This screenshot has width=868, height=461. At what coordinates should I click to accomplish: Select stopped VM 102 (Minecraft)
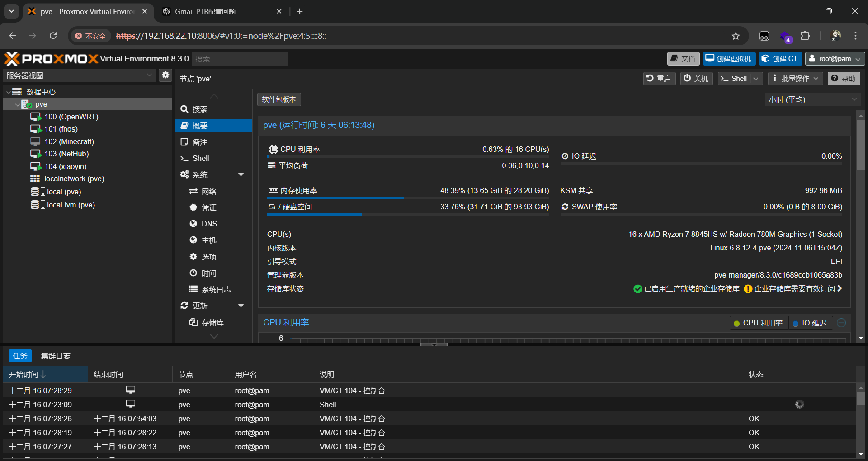[x=69, y=141]
